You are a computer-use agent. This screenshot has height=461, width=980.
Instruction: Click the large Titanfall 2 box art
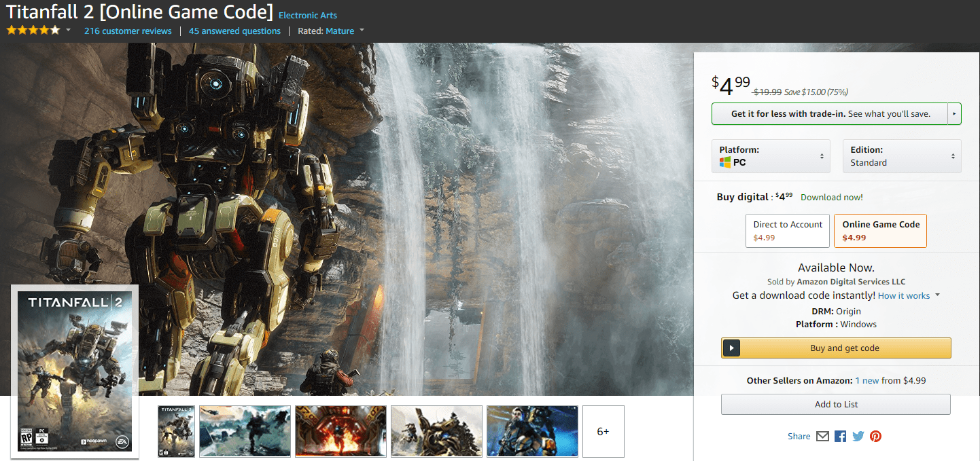pos(75,371)
